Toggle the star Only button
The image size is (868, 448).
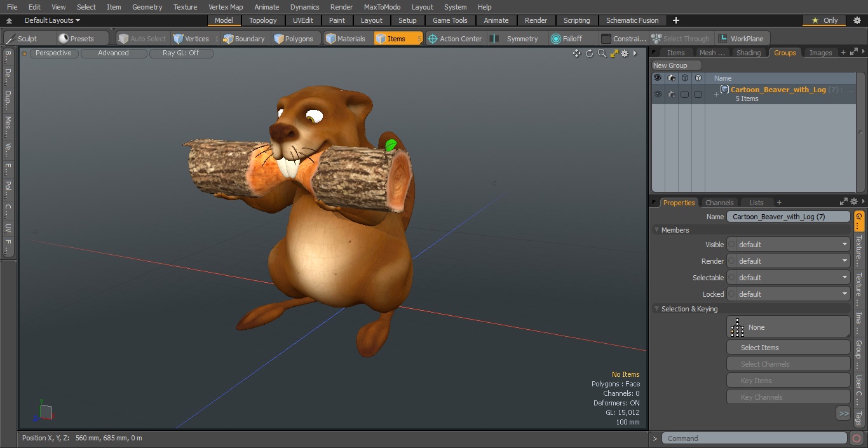tap(824, 20)
